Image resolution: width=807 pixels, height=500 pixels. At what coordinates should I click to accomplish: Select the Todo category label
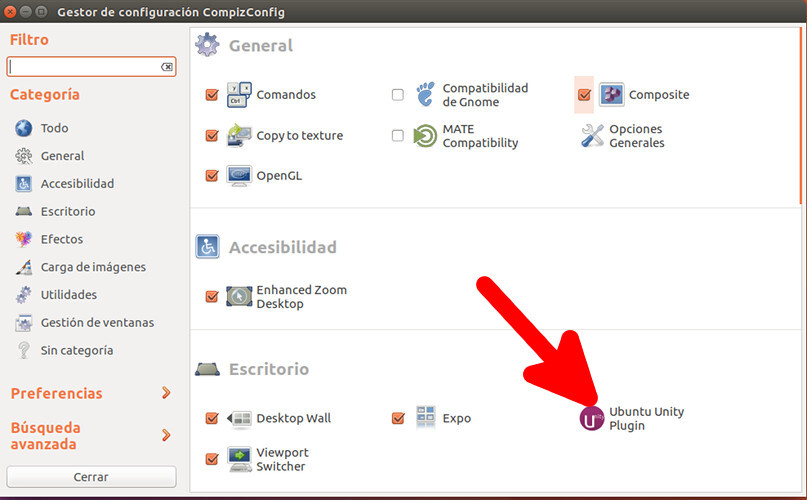click(55, 128)
